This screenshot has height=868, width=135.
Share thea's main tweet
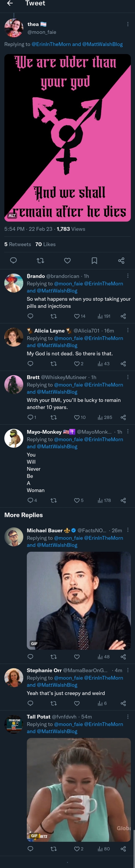click(121, 260)
